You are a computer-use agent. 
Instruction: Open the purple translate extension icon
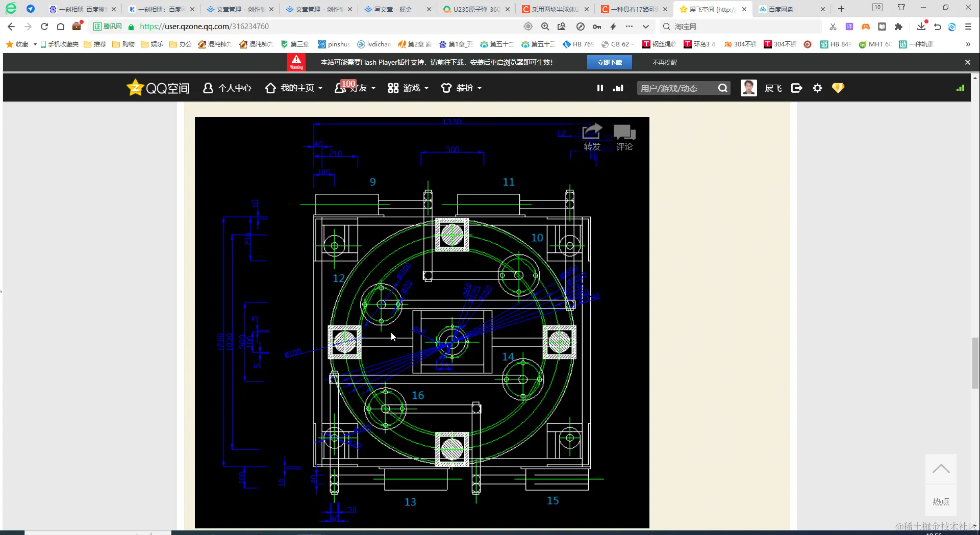(x=849, y=27)
